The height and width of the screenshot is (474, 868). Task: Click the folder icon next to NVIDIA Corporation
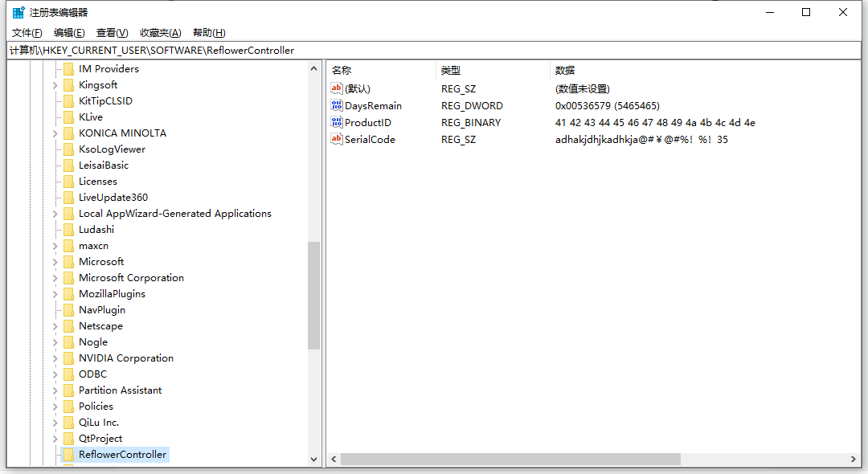point(68,358)
